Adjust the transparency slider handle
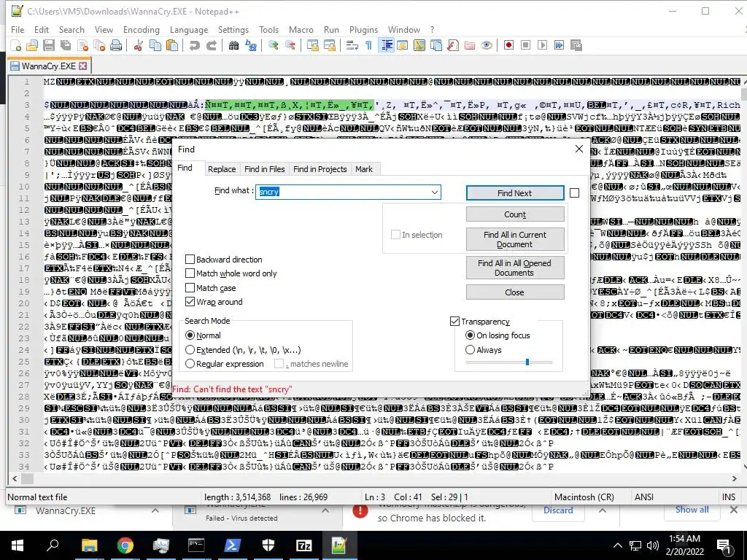The width and height of the screenshot is (747, 560). 527,362
